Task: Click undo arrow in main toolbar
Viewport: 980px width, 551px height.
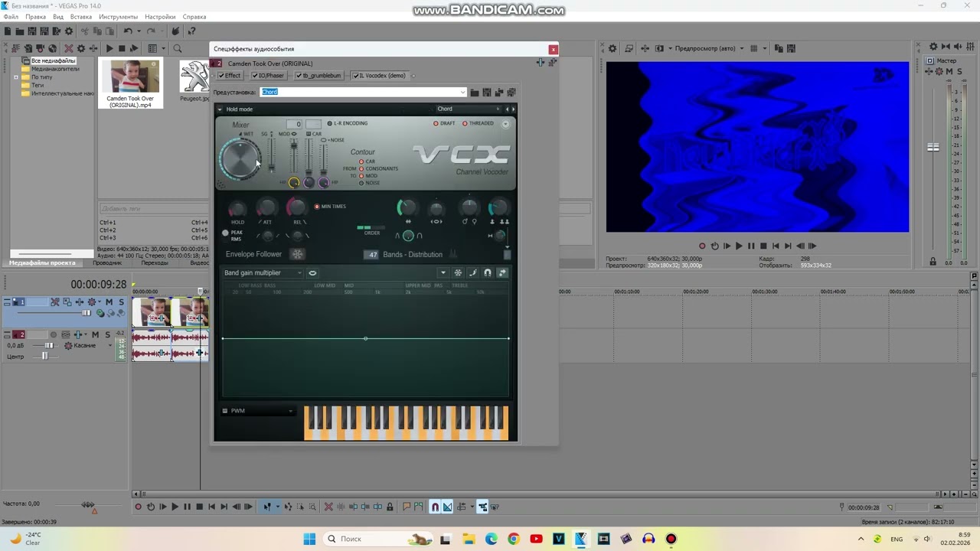Action: coord(128,31)
